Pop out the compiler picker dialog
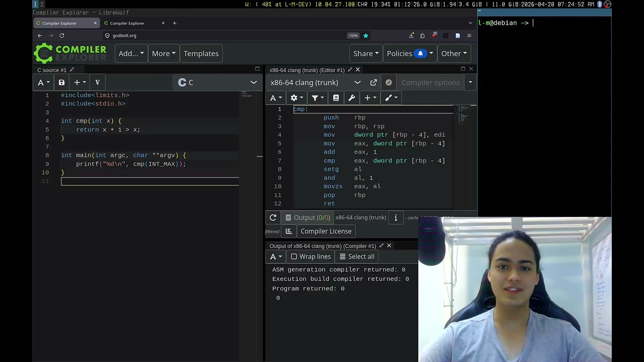 [373, 82]
